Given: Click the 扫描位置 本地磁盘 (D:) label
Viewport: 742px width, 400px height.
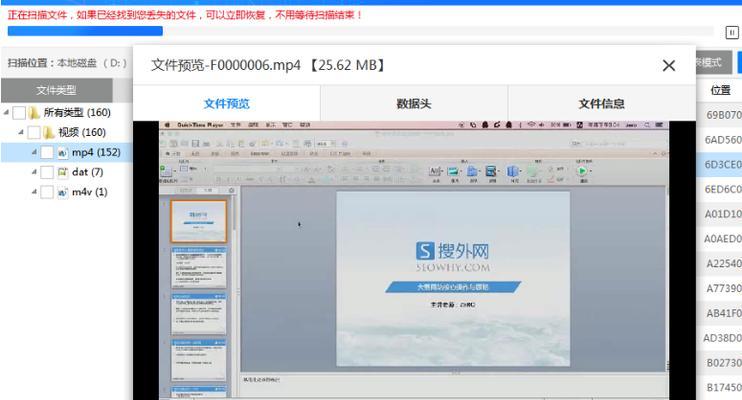Looking at the screenshot, I should tap(67, 63).
